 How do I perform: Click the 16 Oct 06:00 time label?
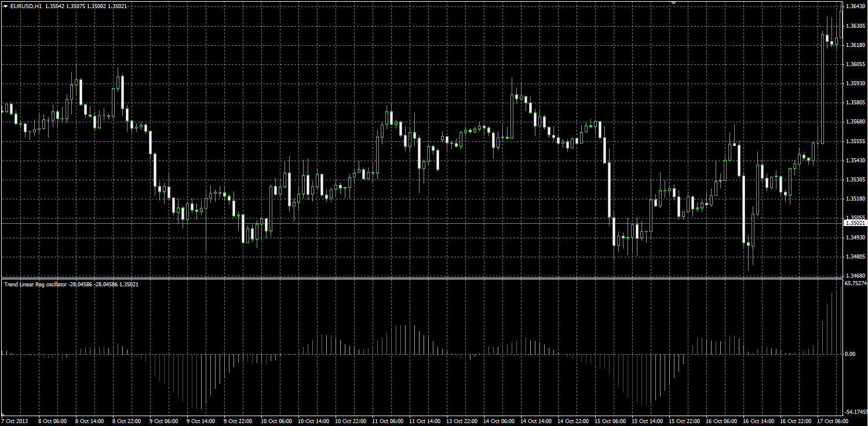pos(721,421)
